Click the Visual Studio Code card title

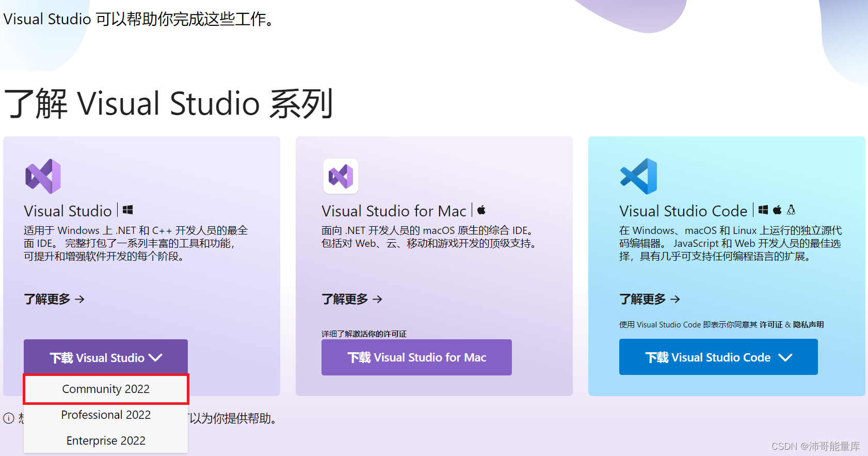[x=683, y=211]
